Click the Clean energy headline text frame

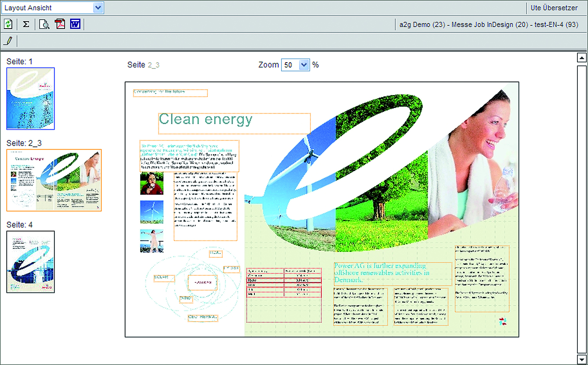(234, 123)
